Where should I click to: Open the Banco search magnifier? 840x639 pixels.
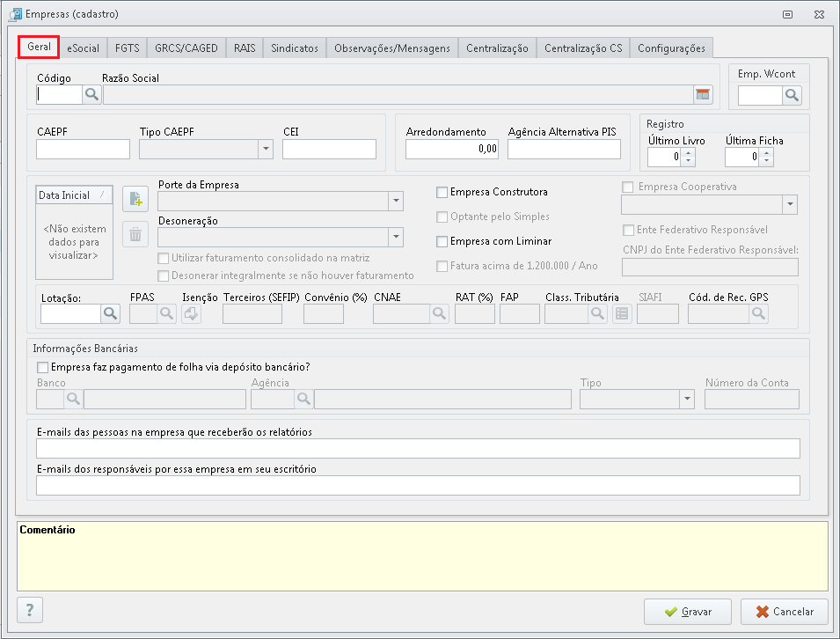pyautogui.click(x=73, y=400)
